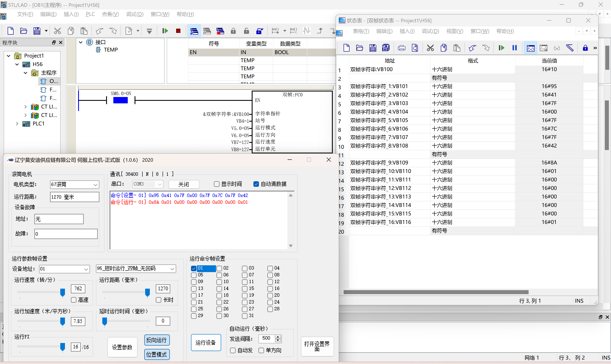611x364 pixels.
Task: Click Paste icon in STL/LAD toolbar
Action: pyautogui.click(x=84, y=31)
